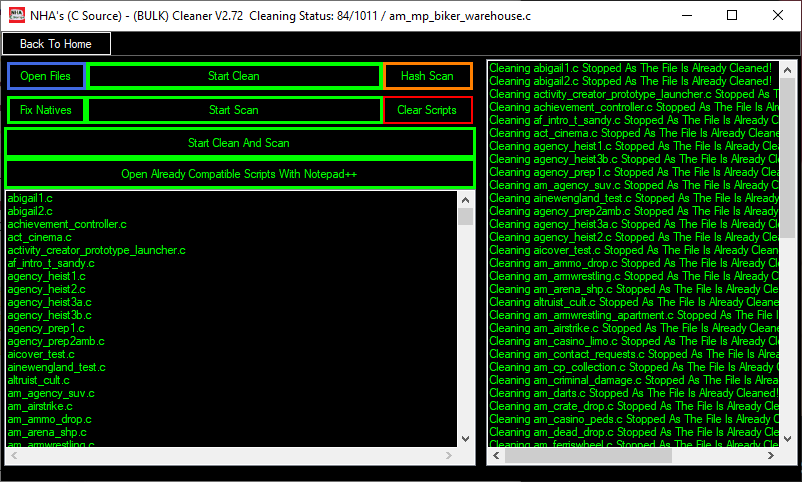Viewport: 802px width, 482px height.
Task: Open Already Compatible Scripts With Notepad++
Action: 239,174
